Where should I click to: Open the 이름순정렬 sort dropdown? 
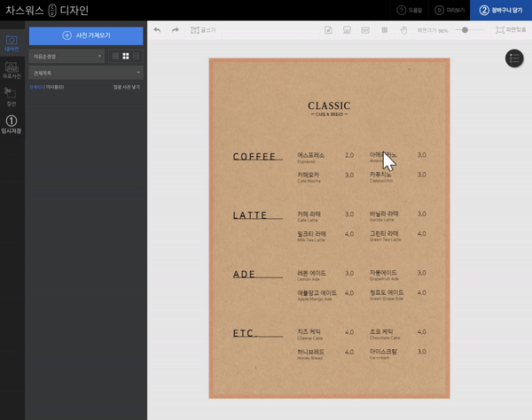[66, 57]
